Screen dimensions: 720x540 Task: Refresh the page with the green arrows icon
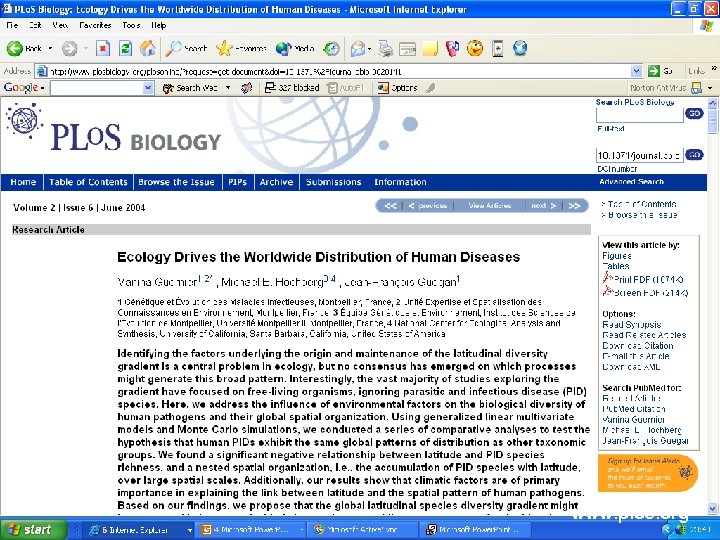[125, 48]
